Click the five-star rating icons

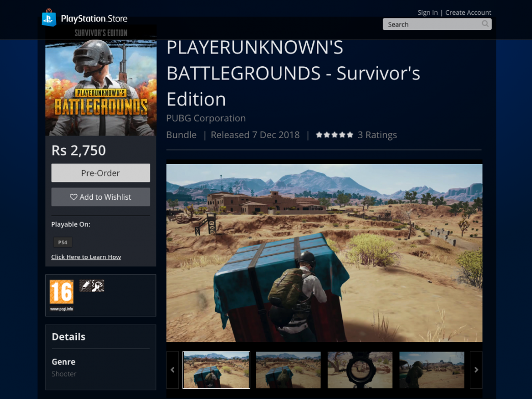[x=334, y=135]
